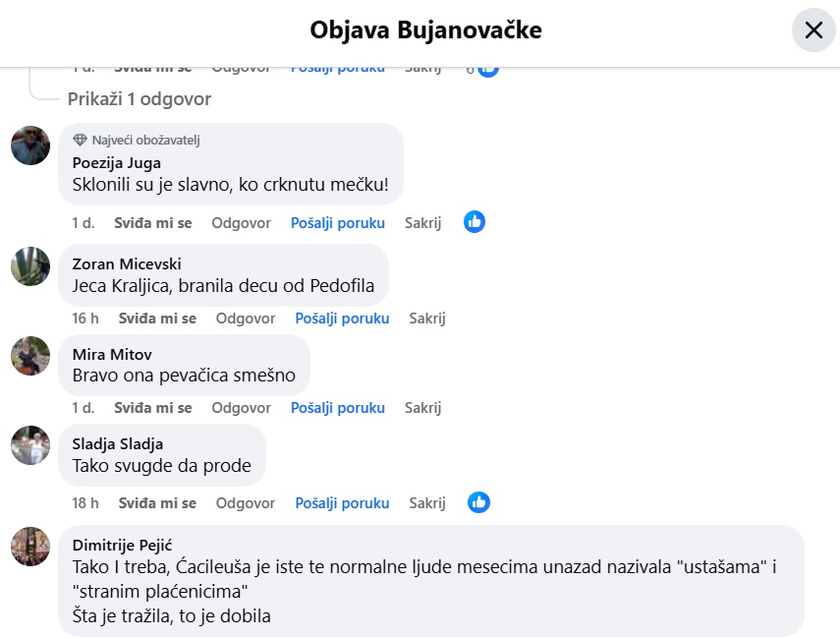Toggle "Sviđa mi se" on Mira Mitov's comment

coord(153,408)
